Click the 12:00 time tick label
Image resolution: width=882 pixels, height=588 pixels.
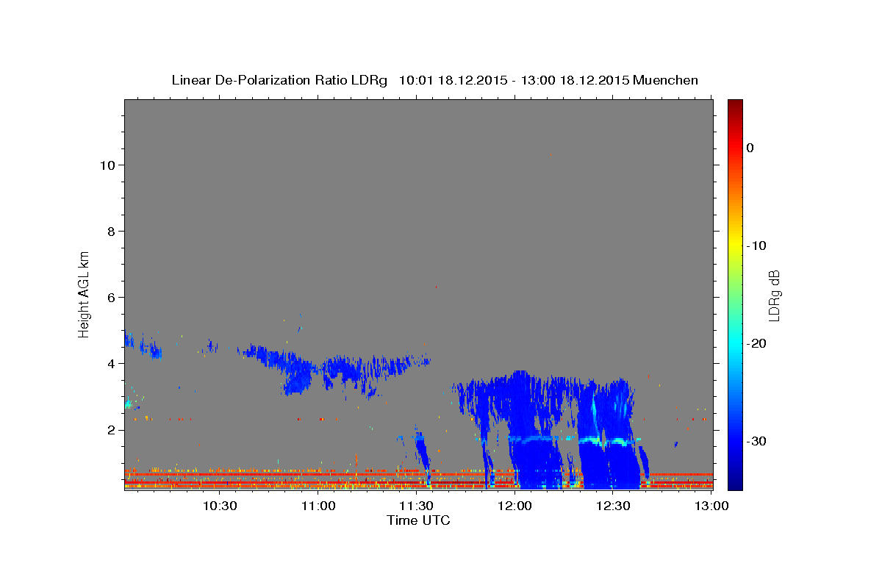click(x=515, y=506)
